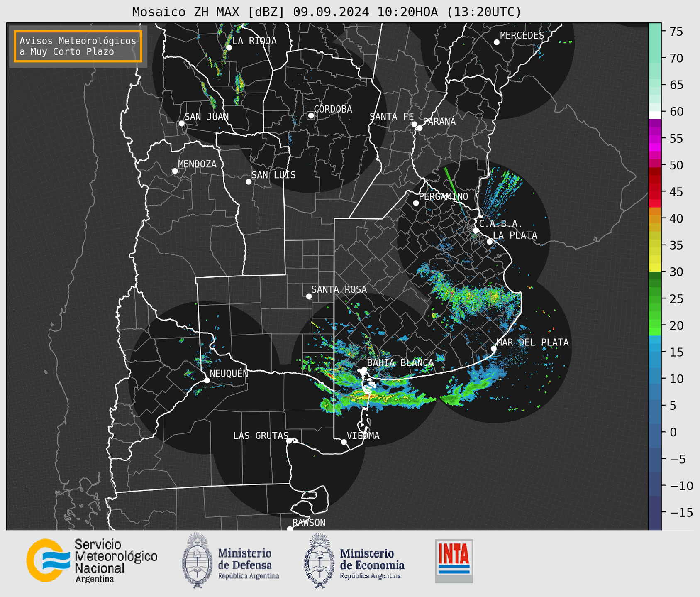The image size is (700, 597).
Task: Click the MERCEDES city marker
Action: [x=497, y=42]
